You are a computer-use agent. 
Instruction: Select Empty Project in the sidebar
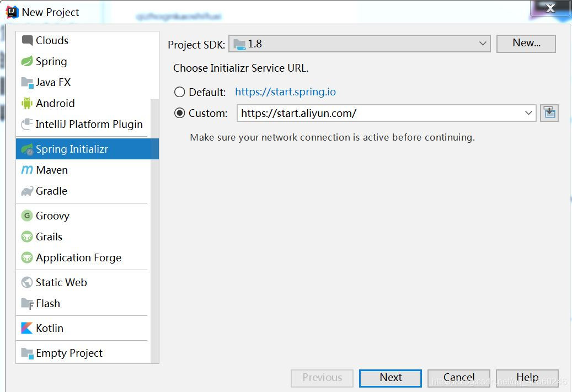click(69, 353)
